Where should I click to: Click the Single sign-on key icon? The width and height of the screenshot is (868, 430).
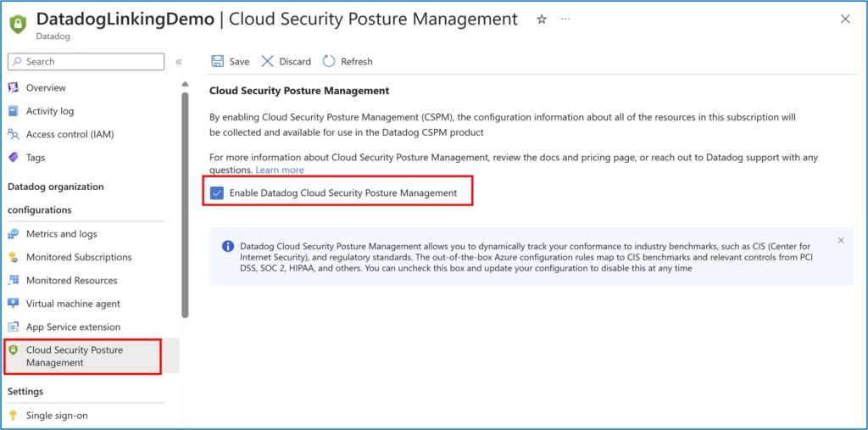point(14,416)
